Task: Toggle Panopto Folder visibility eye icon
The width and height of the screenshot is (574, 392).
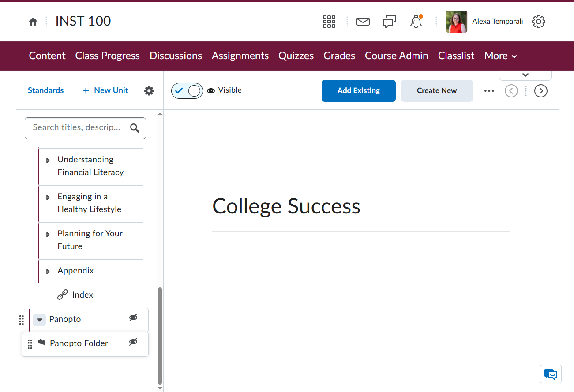Action: 133,342
